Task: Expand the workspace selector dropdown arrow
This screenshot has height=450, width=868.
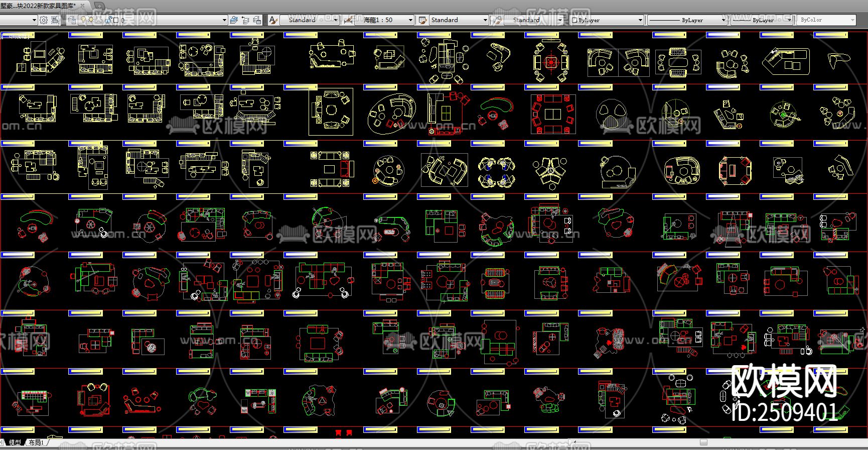Action: point(34,20)
